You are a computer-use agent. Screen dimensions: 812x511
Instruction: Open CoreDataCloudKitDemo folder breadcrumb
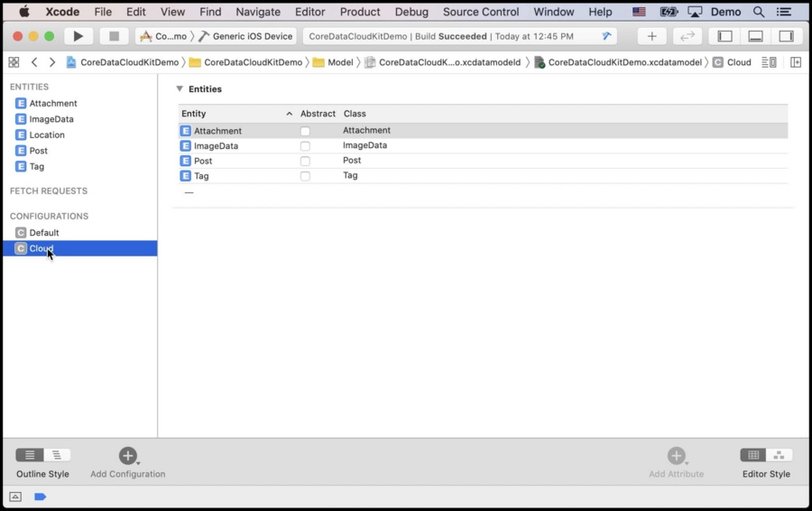point(246,62)
